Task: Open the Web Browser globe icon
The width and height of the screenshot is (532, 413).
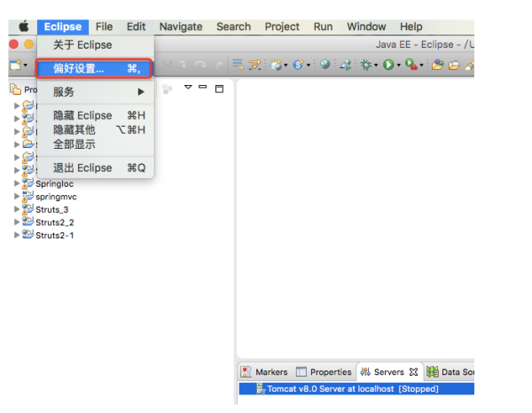Action: [325, 64]
